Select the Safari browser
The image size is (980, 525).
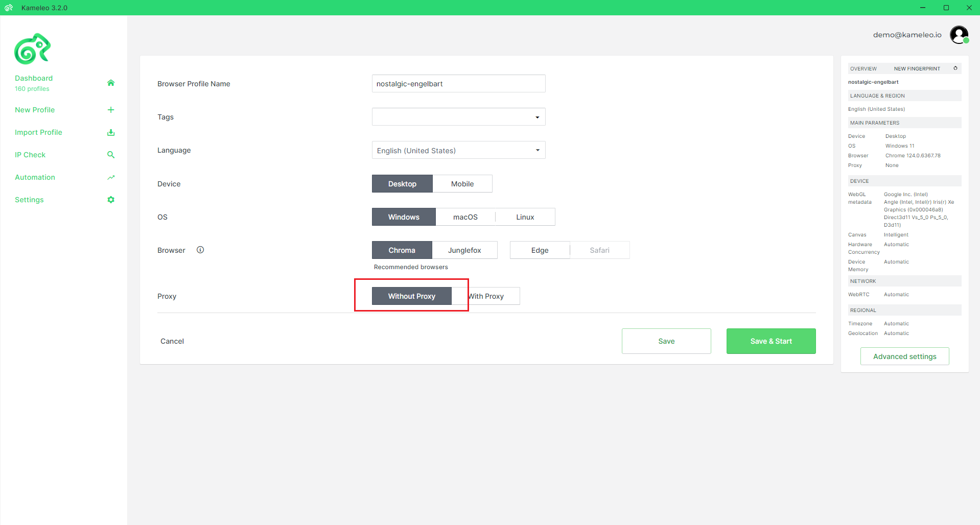599,250
